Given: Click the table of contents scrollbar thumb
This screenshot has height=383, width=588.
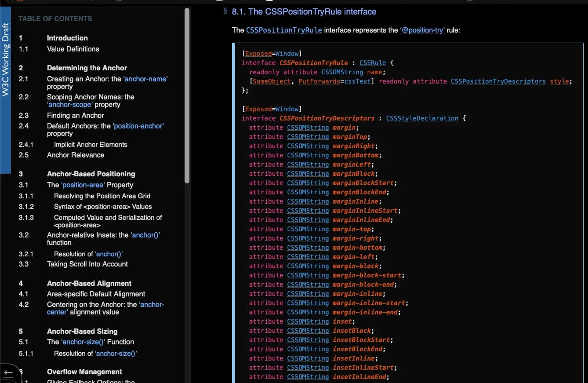Looking at the screenshot, I should click(x=187, y=95).
